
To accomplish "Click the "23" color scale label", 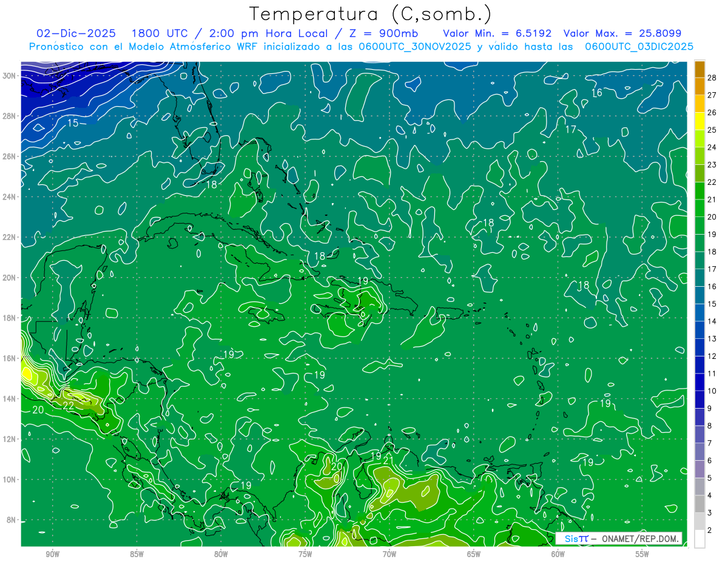I will [712, 165].
